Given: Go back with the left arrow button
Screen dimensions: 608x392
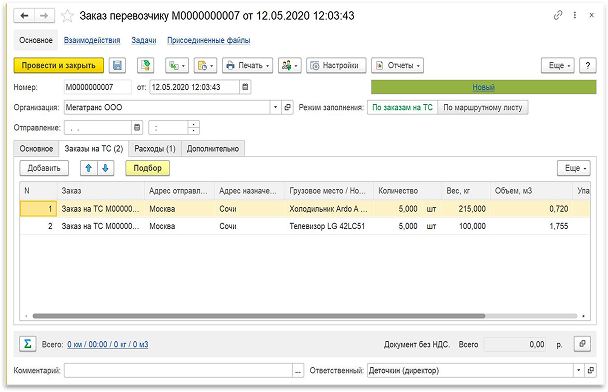Looking at the screenshot, I should coord(24,16).
